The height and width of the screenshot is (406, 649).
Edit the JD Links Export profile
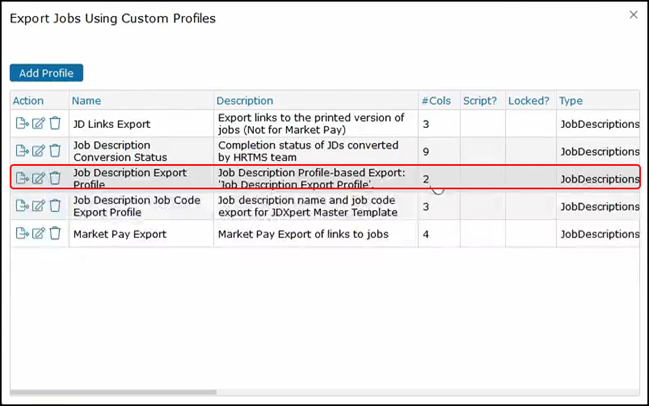click(x=38, y=124)
